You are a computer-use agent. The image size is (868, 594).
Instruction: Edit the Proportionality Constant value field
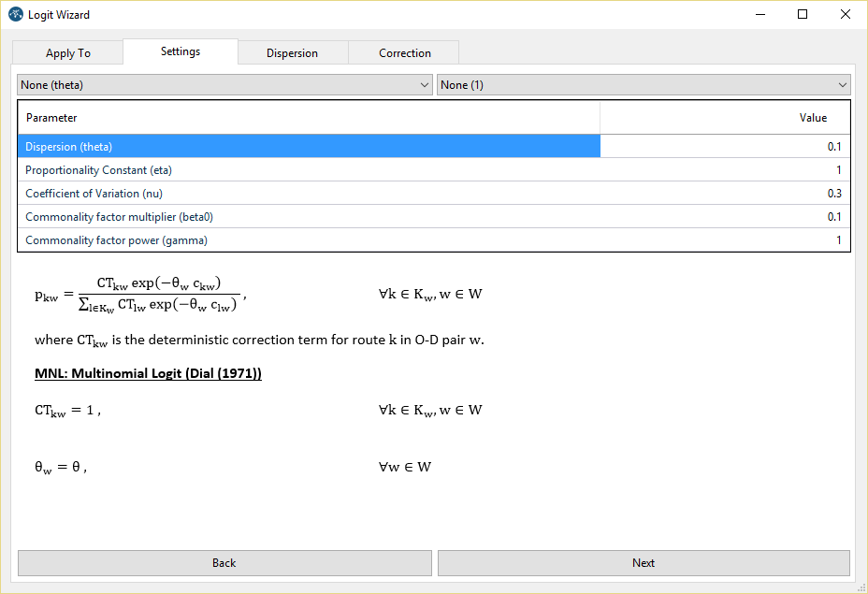pyautogui.click(x=725, y=170)
